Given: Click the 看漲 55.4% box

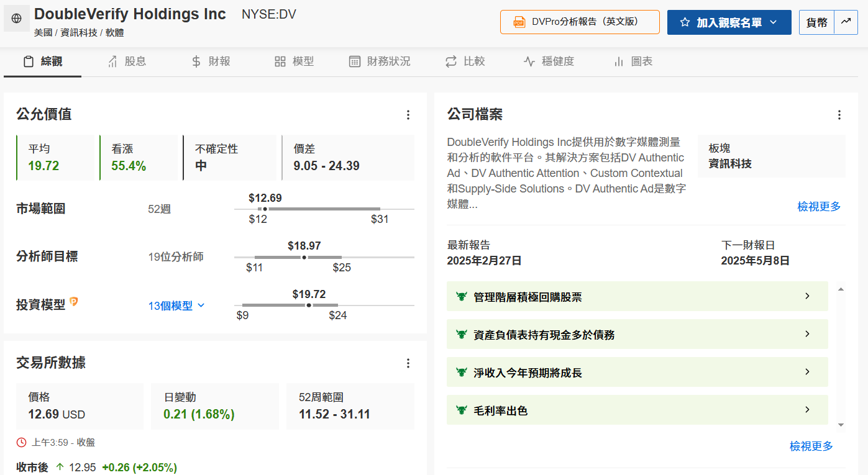Looking at the screenshot, I should (139, 158).
